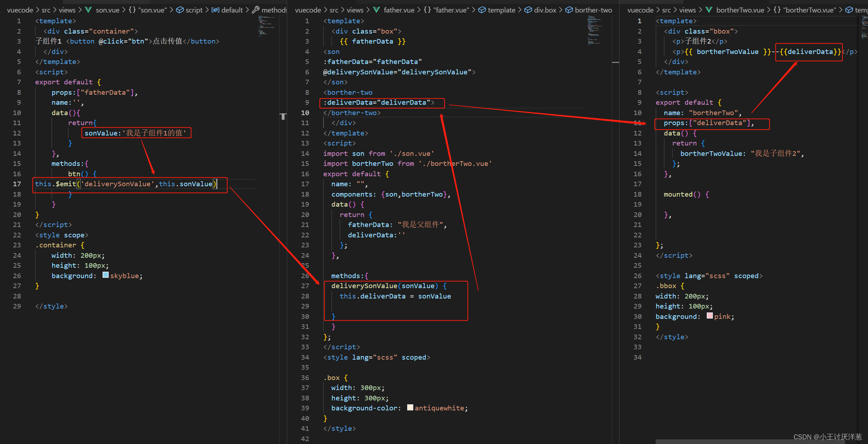The image size is (868, 444).
Task: Select src breadcrumb in bortherTwo.vue pane
Action: pos(666,10)
